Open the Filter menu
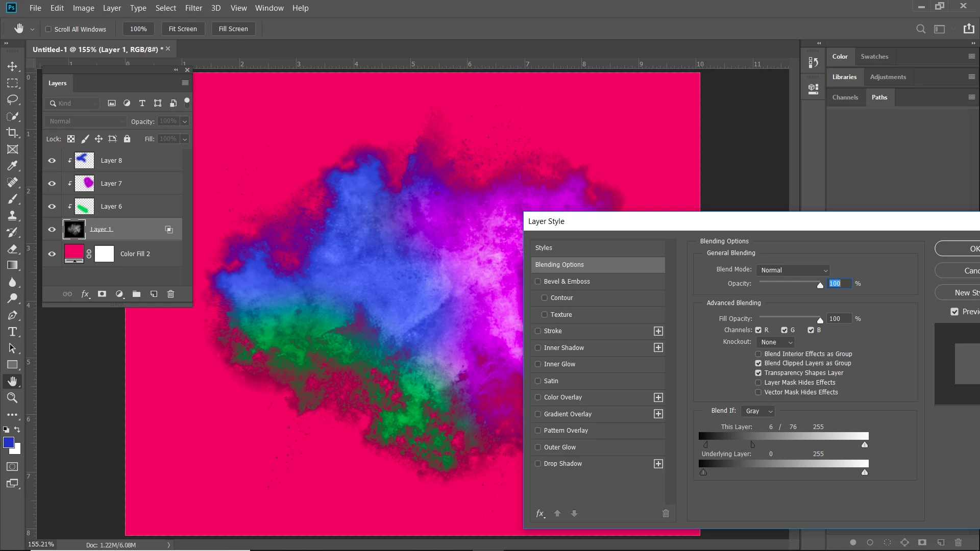980x551 pixels. pyautogui.click(x=193, y=8)
